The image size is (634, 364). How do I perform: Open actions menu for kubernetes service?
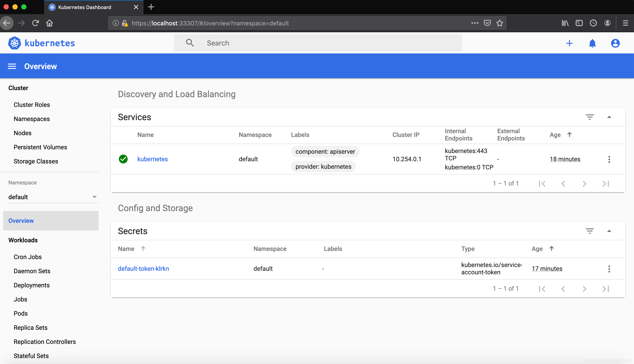(609, 159)
